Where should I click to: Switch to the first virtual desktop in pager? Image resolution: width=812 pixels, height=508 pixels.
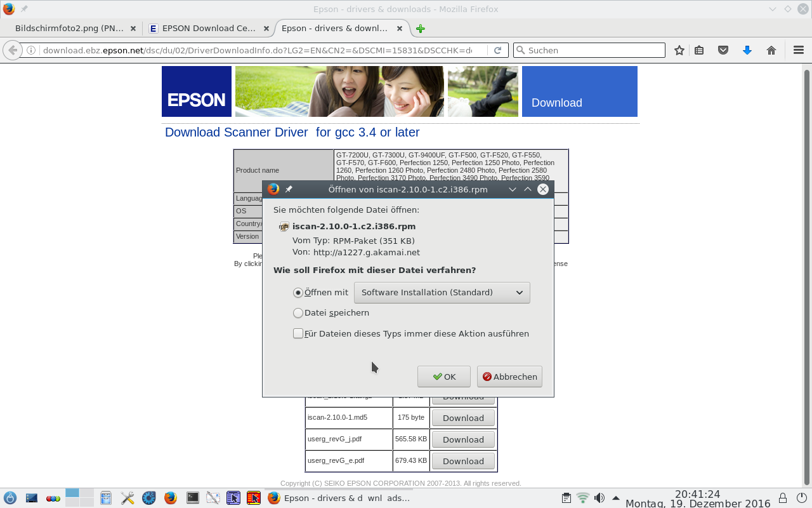(x=72, y=493)
